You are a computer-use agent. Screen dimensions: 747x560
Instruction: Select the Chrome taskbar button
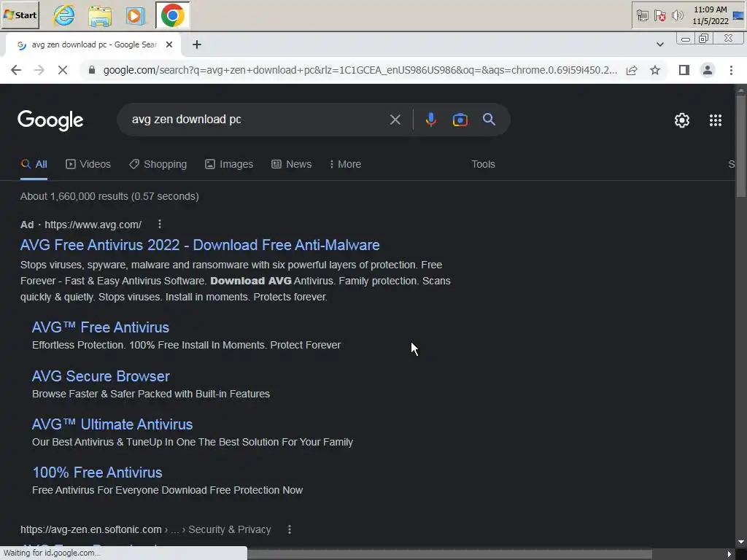coord(172,15)
